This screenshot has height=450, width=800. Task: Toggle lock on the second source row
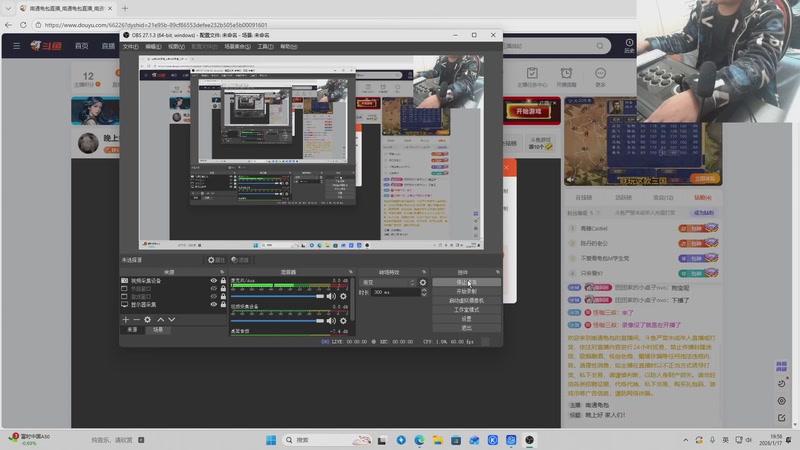coord(223,288)
